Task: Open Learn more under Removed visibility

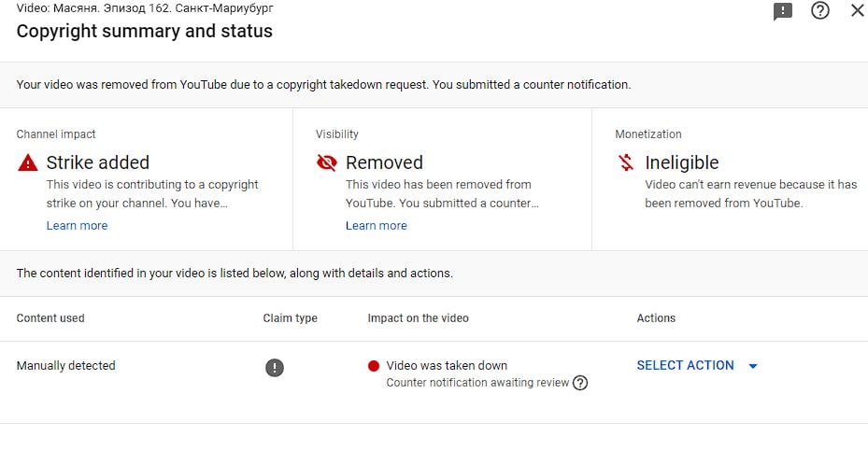Action: 376,226
